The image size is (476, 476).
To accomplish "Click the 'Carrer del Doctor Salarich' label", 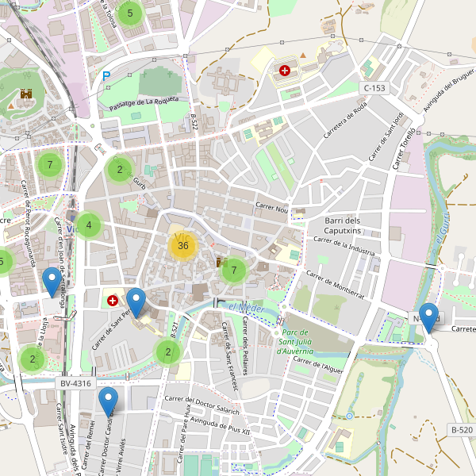I will pos(202,405).
